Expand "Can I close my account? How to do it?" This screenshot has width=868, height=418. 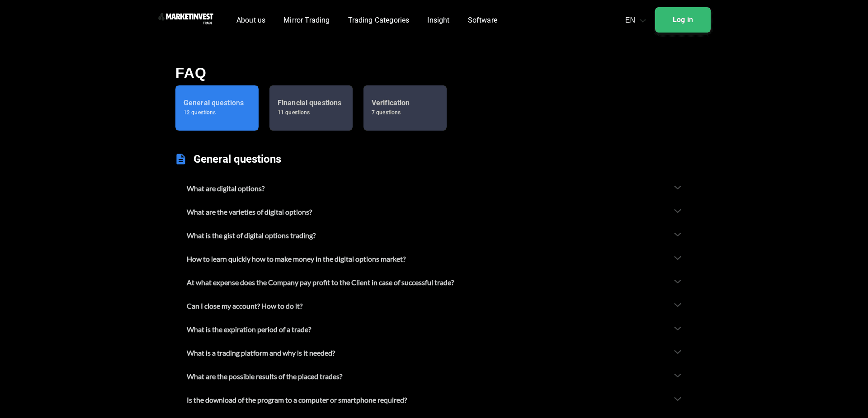677,305
